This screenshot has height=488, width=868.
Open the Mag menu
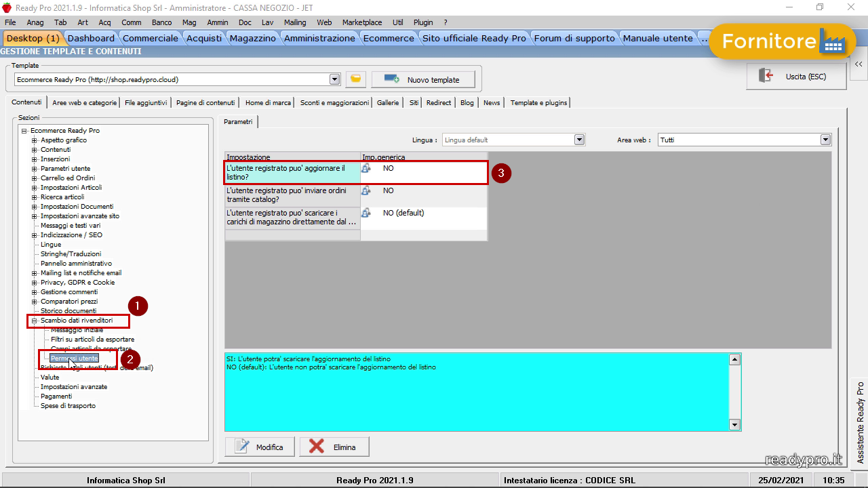pyautogui.click(x=189, y=22)
